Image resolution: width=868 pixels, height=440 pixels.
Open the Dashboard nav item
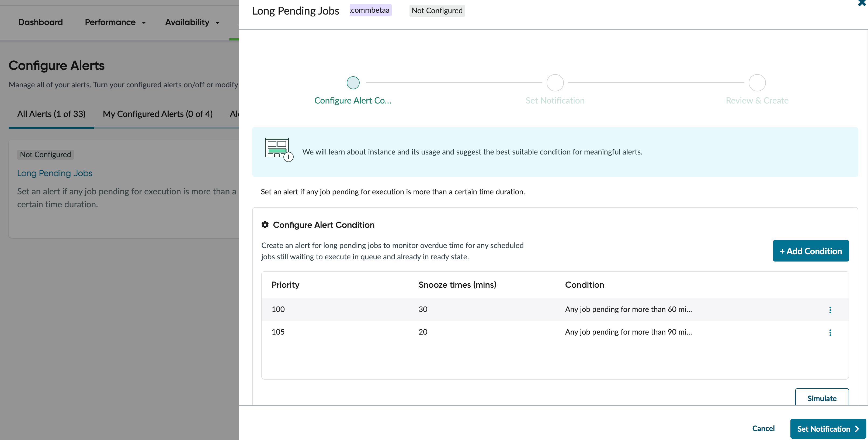point(40,22)
